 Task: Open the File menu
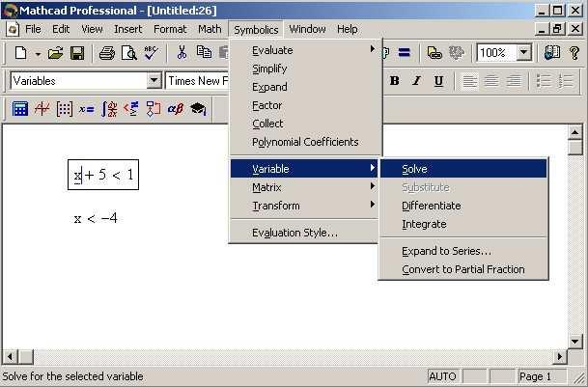(x=33, y=29)
